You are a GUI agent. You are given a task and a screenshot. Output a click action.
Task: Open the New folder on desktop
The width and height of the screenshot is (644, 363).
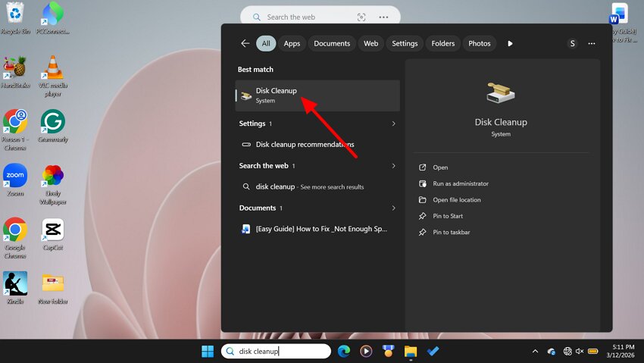[x=52, y=288]
